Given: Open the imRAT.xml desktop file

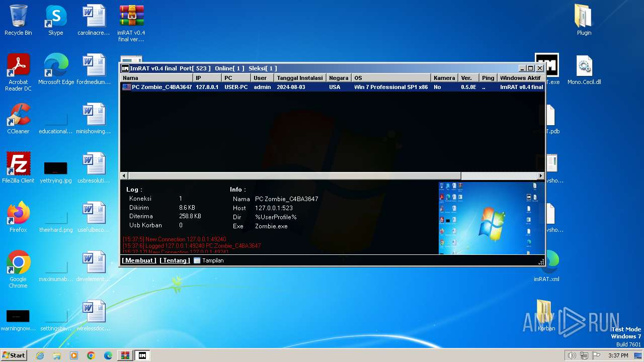Looking at the screenshot, I should pyautogui.click(x=546, y=266).
